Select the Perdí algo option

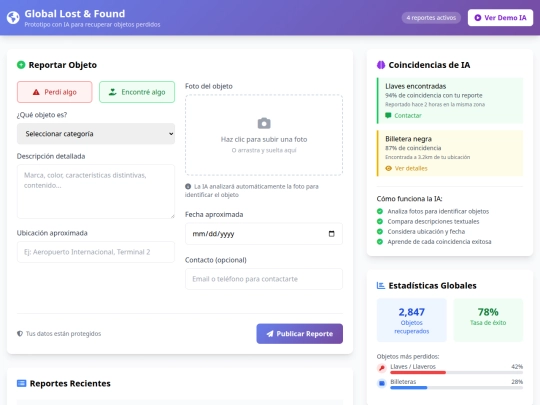(x=54, y=92)
